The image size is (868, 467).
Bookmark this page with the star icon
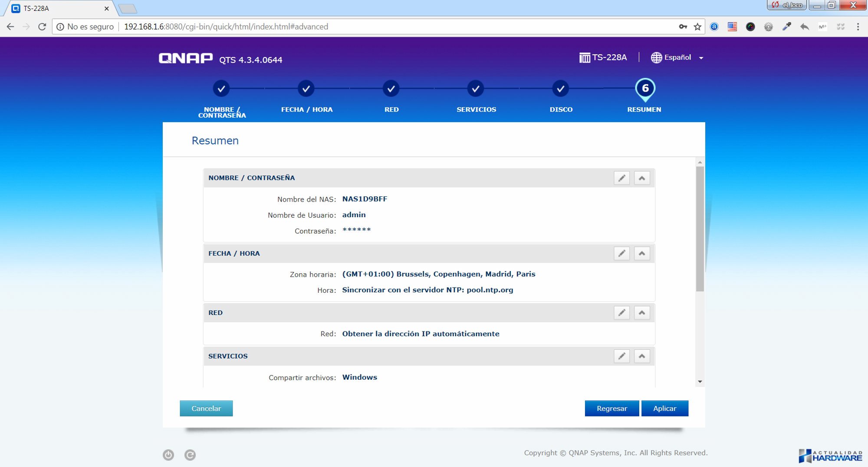697,27
